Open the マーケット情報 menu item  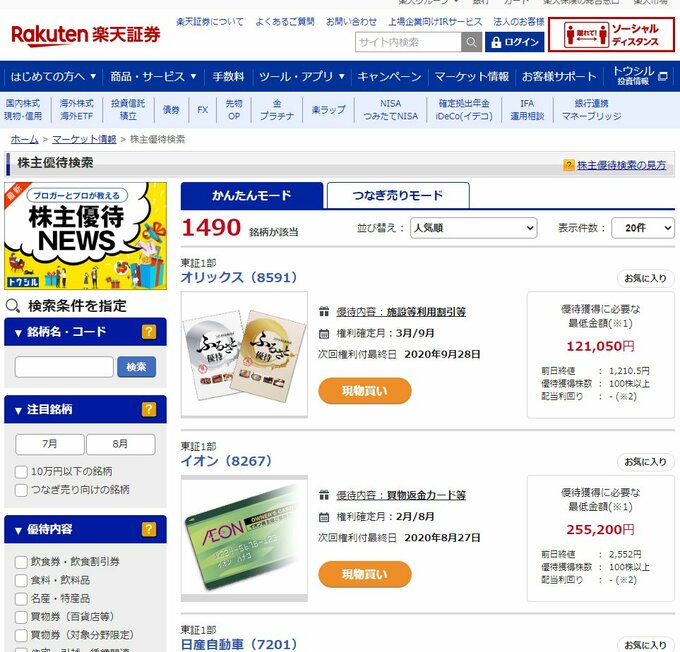[x=471, y=77]
